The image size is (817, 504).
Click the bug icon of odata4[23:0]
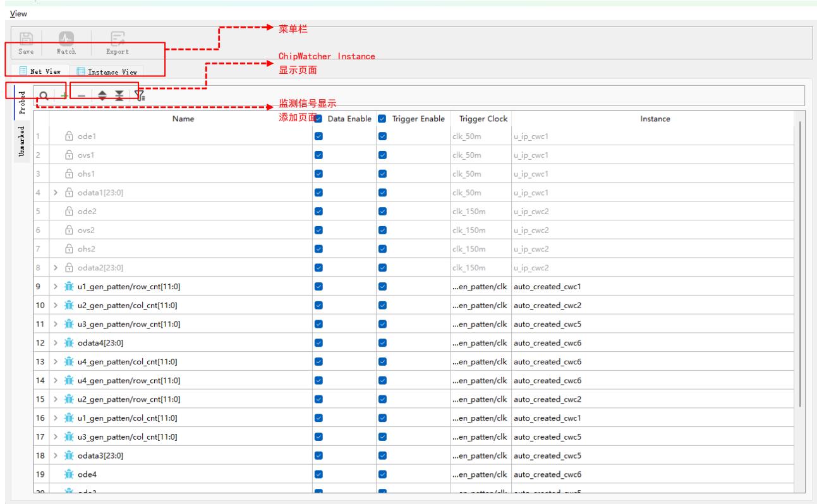click(x=70, y=342)
